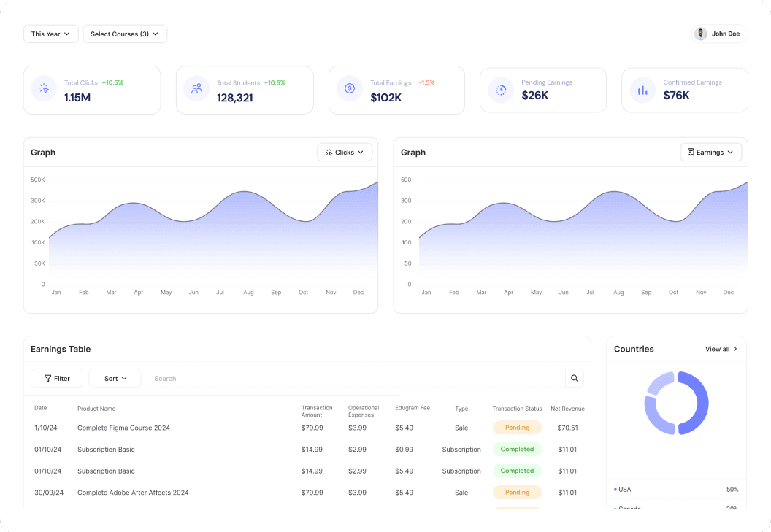
Task: Open the This Year period dropdown
Action: click(51, 34)
